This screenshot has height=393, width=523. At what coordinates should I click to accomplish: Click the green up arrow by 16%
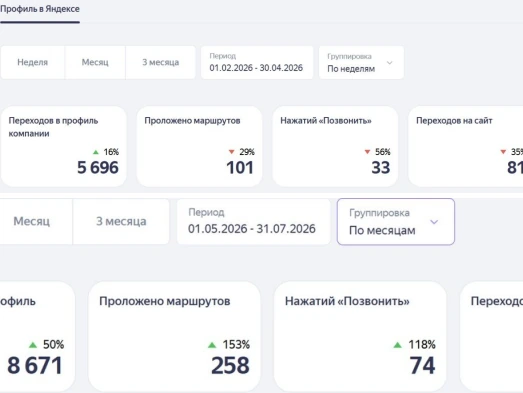click(96, 152)
